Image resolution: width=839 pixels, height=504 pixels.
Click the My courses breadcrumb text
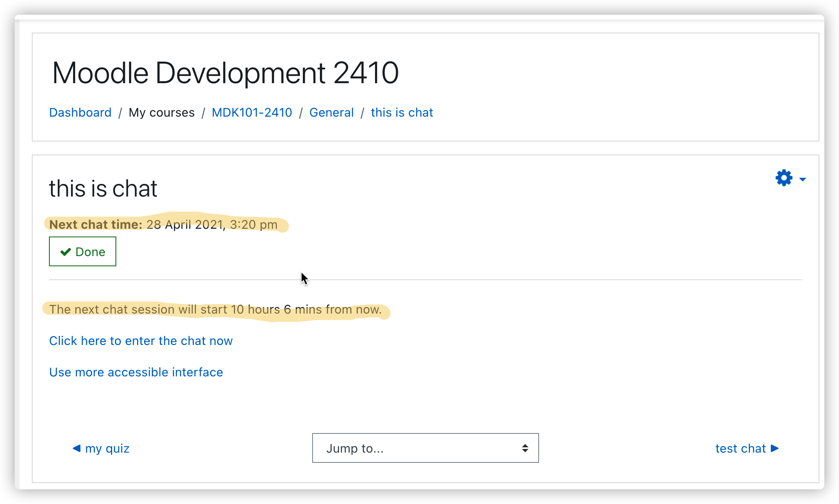click(x=162, y=112)
